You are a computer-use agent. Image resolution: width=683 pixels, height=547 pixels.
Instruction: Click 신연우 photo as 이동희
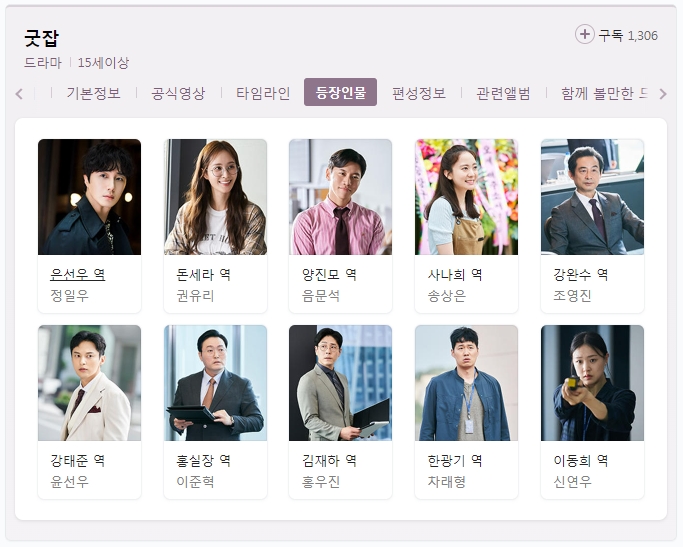pos(592,383)
